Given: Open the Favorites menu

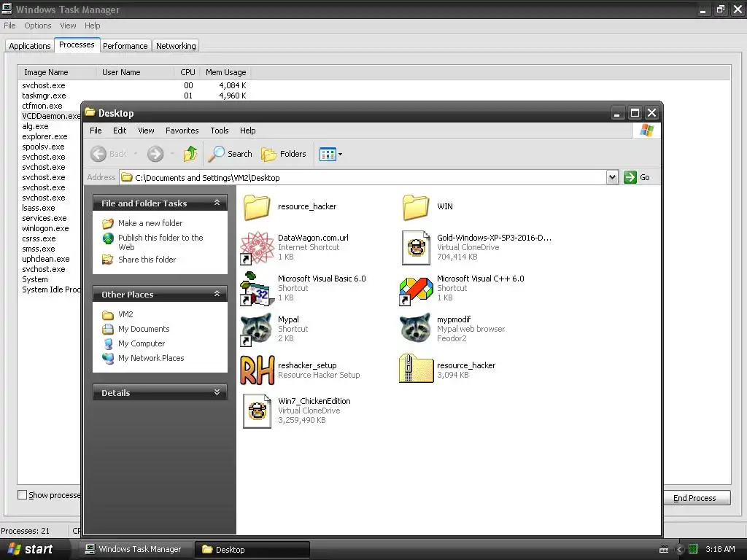Looking at the screenshot, I should point(182,131).
